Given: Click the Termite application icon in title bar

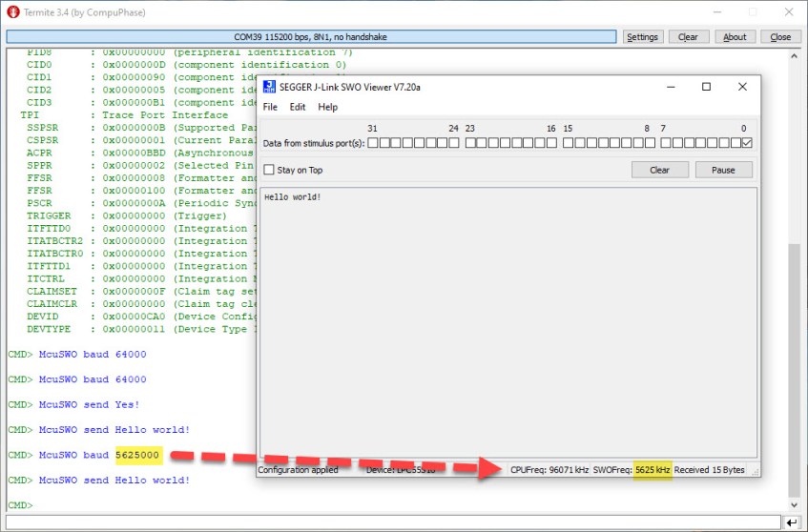Looking at the screenshot, I should click(12, 11).
